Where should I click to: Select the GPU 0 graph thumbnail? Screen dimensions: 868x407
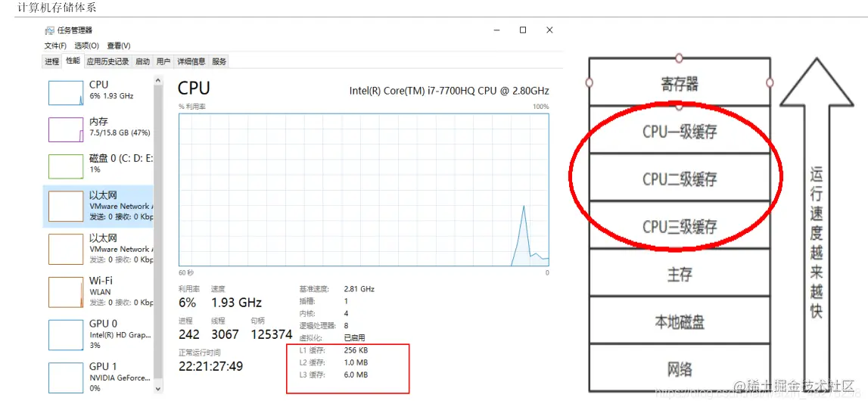[65, 334]
